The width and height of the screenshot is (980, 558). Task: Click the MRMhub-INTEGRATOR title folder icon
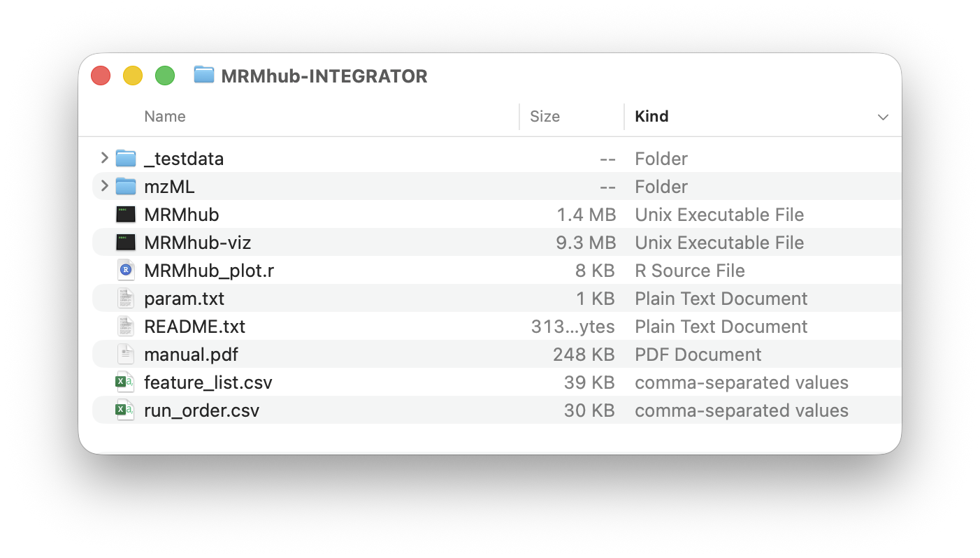[x=204, y=75]
